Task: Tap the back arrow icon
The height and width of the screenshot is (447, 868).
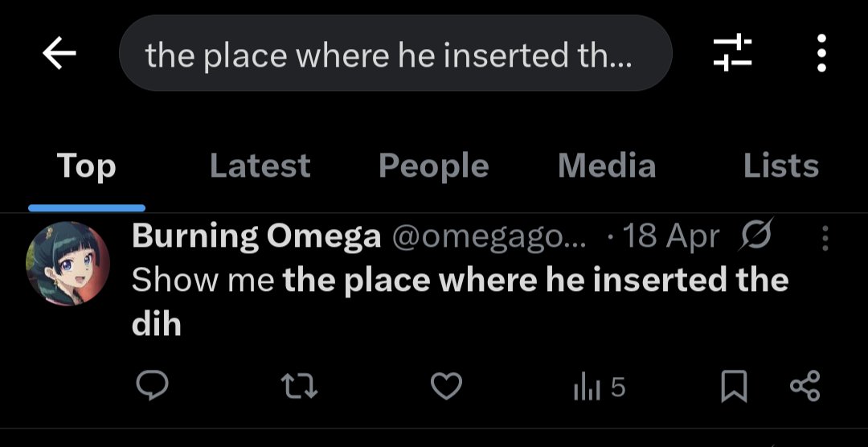Action: click(x=59, y=53)
